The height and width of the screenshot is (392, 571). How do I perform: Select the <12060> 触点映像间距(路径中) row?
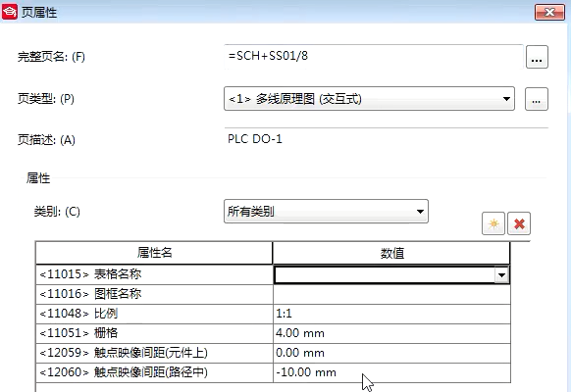[154, 372]
